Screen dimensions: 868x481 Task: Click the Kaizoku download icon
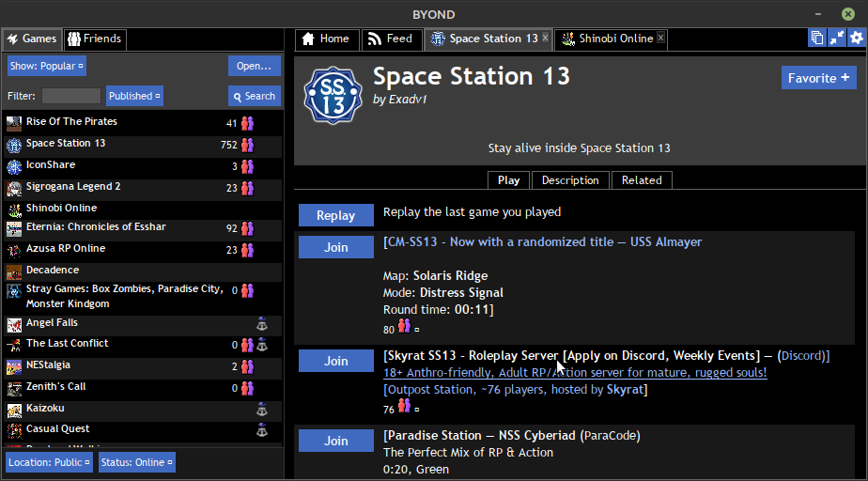(x=262, y=410)
